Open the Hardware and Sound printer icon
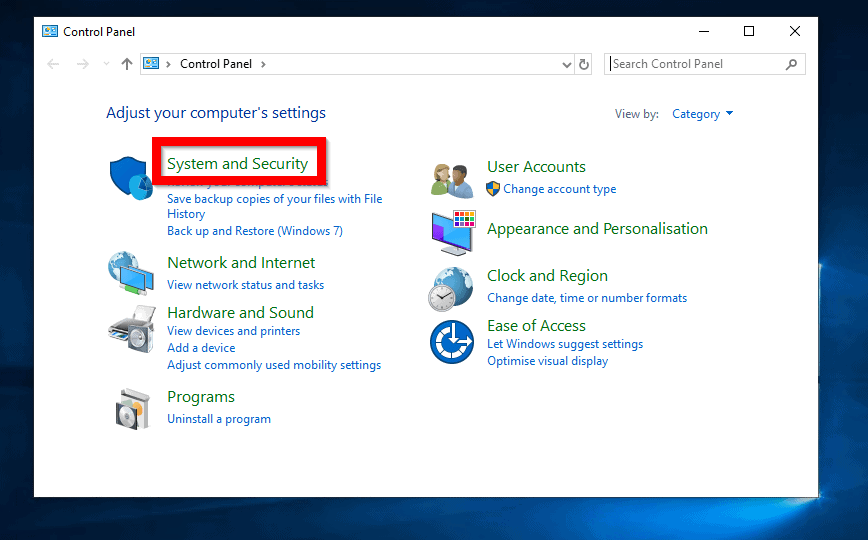The image size is (868, 540). click(x=132, y=329)
